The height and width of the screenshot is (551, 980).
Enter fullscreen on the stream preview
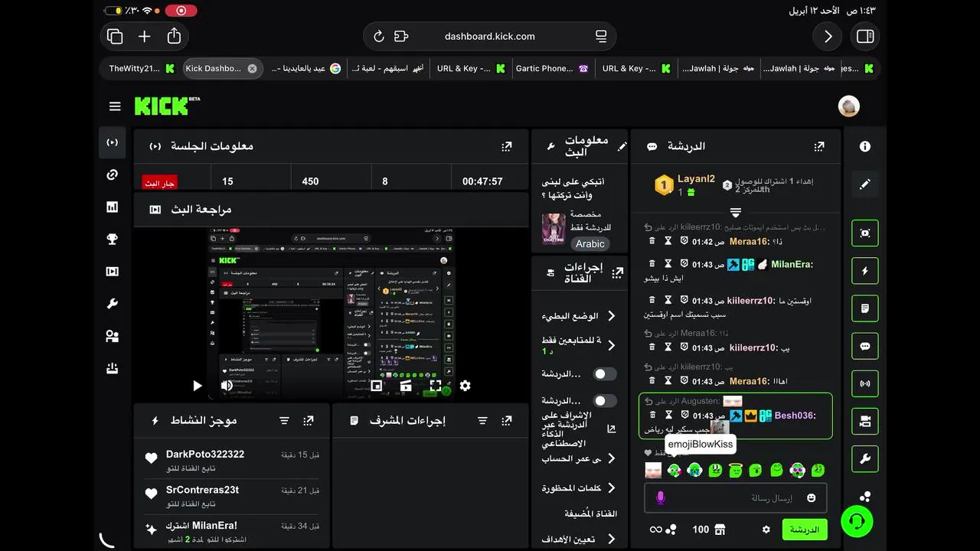tap(436, 386)
